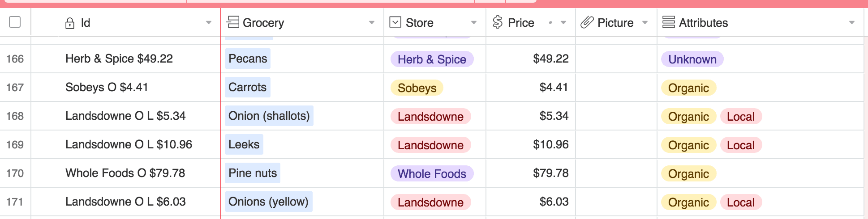
Task: Select the $10.96 price cell
Action: point(550,144)
